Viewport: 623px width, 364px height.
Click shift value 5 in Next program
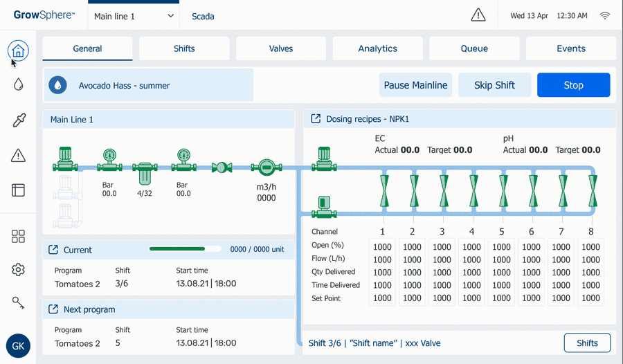(x=118, y=343)
